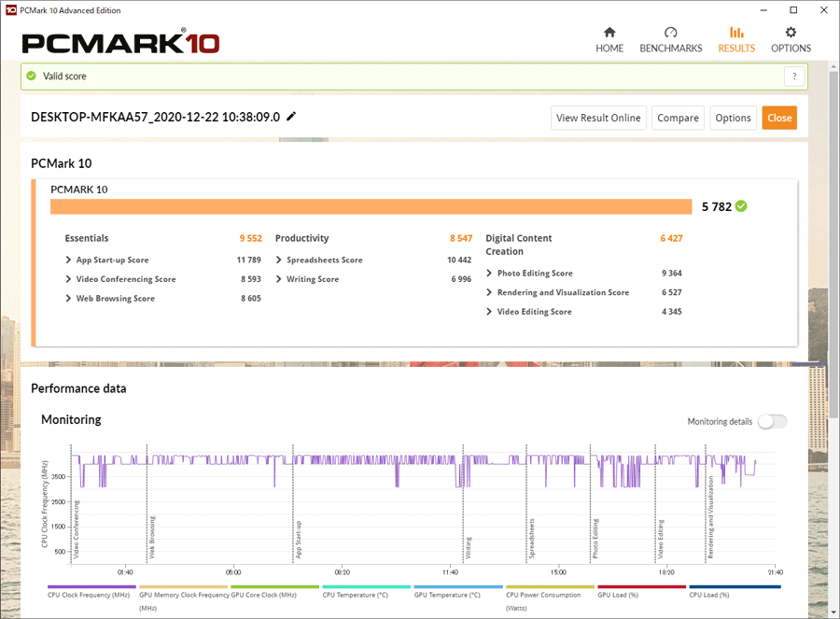Image resolution: width=840 pixels, height=619 pixels.
Task: Toggle CPU Load dark blue legend
Action: [x=735, y=592]
